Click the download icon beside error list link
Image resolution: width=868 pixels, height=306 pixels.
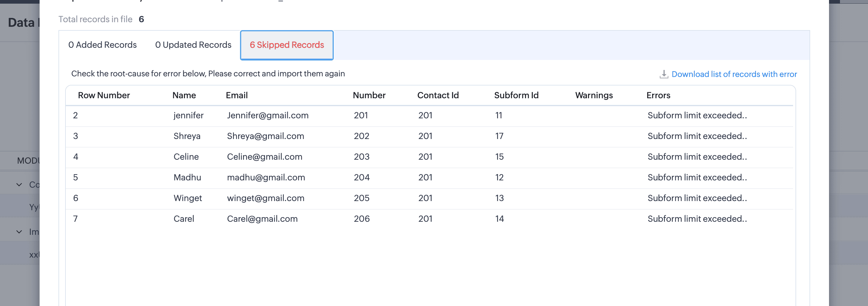(663, 74)
